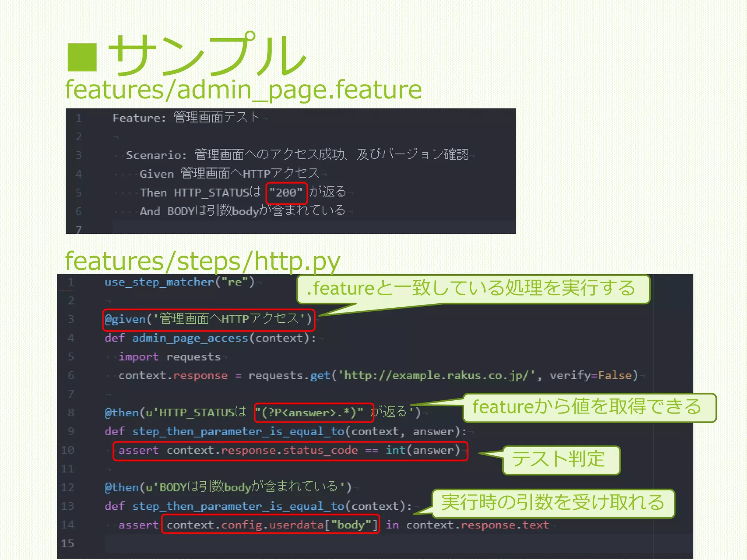Select the 'Feature: 管理画面テスト' line

pyautogui.click(x=186, y=117)
